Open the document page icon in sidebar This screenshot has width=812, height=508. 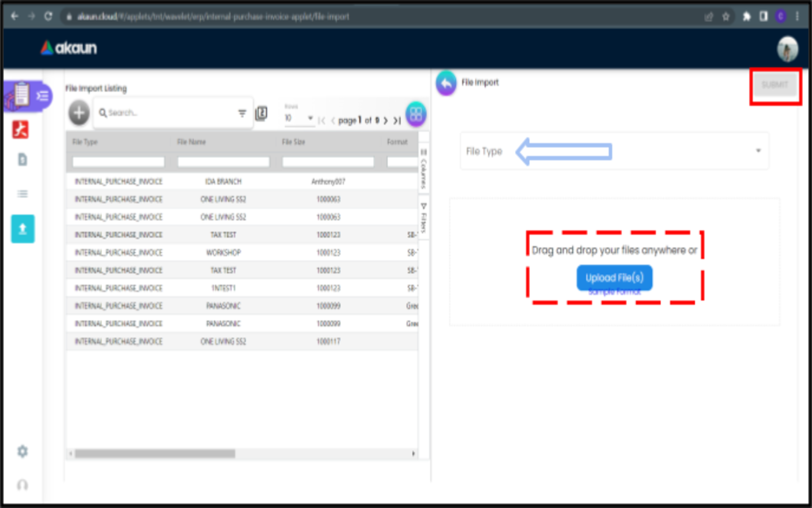(x=23, y=160)
